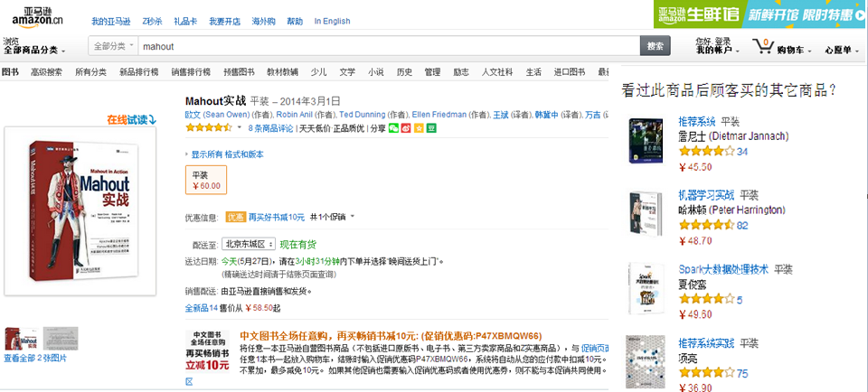Open Z秒杀 in top navigation
Viewport: 868px width, 392px height.
tap(152, 22)
